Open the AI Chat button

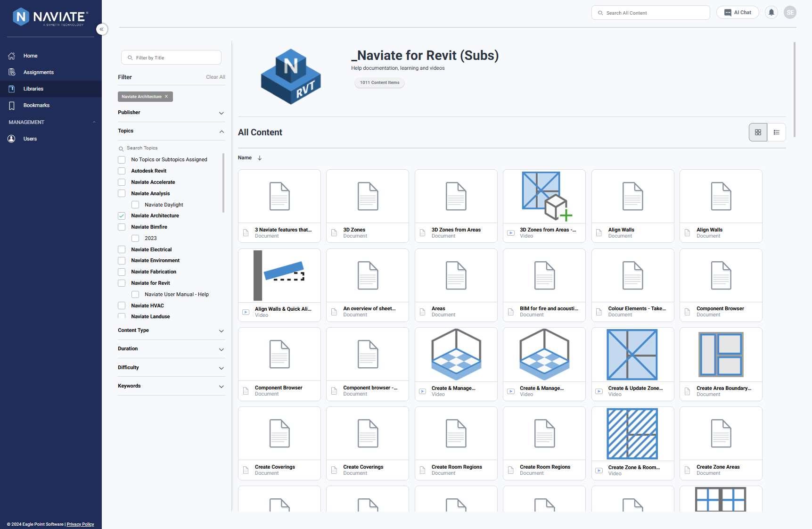pos(738,13)
